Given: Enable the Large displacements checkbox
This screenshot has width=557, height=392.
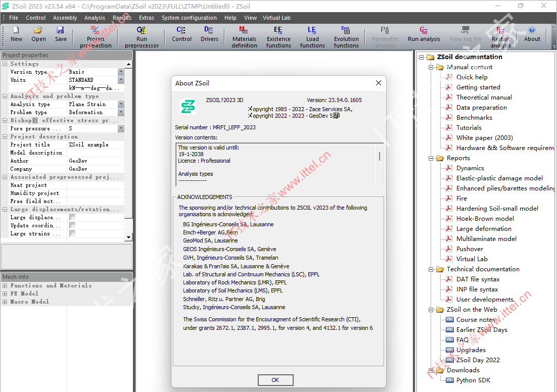Looking at the screenshot, I should [x=72, y=218].
